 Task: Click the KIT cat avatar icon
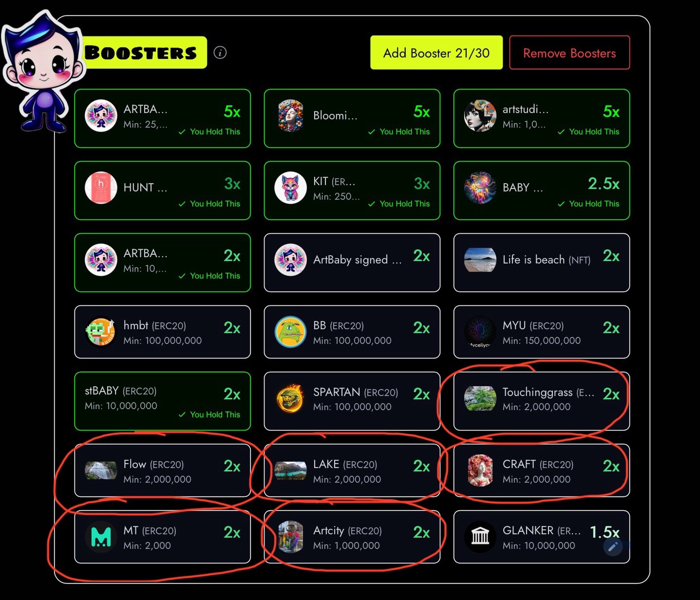coord(290,188)
